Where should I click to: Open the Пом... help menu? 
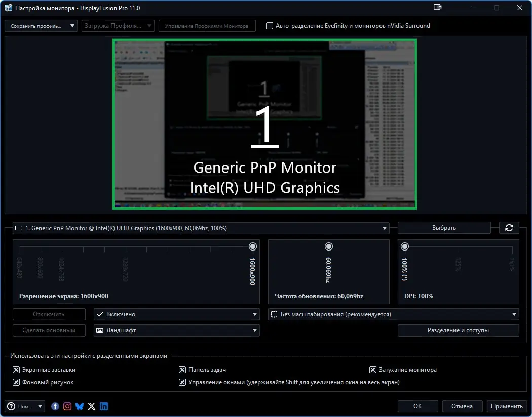coord(25,406)
